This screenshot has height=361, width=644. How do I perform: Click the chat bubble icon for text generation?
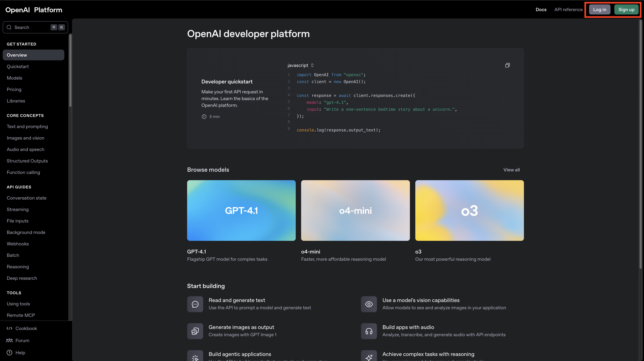point(195,304)
